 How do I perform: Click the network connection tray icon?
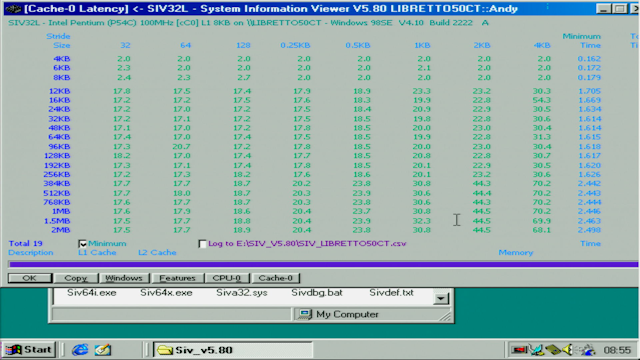(536, 350)
